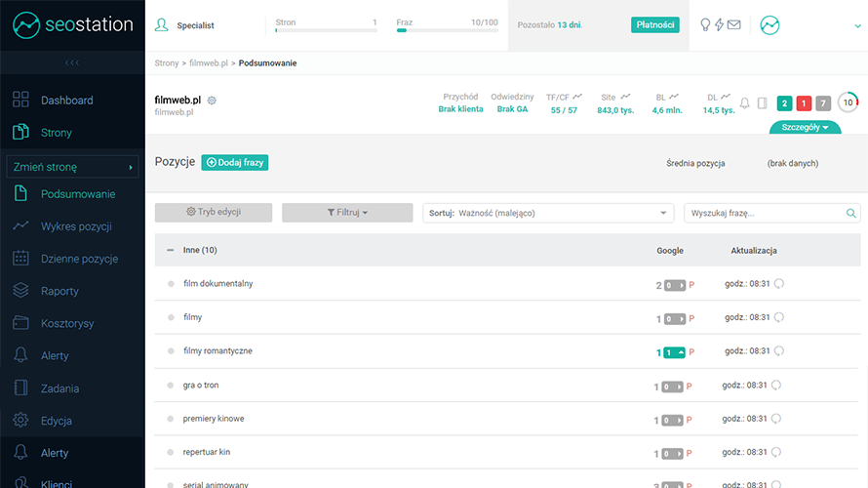Click the Specialist user icon

point(162,25)
